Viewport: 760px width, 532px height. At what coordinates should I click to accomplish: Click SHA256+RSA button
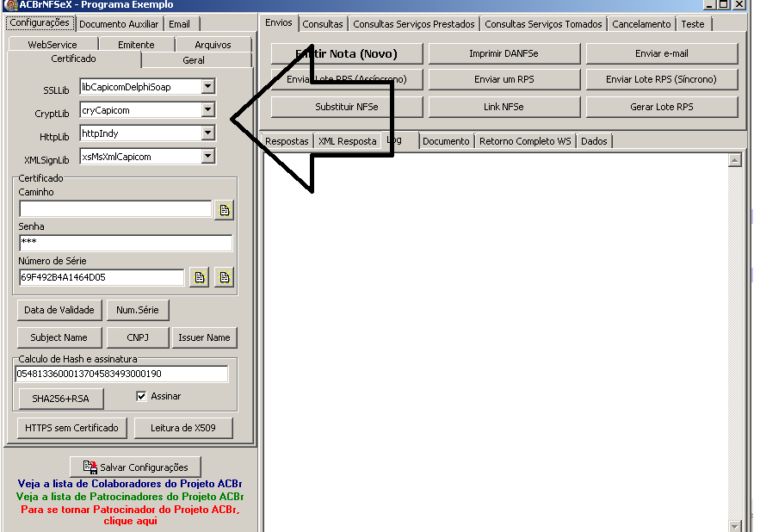60,399
